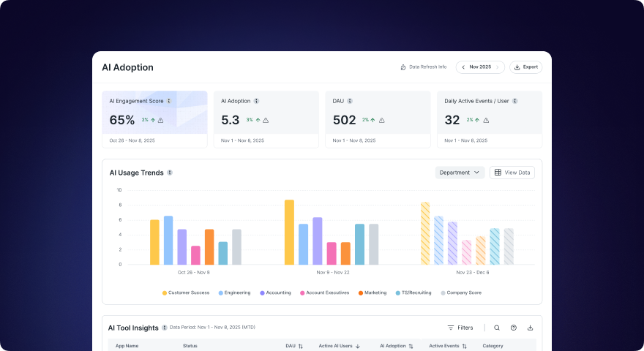Click the tallest yellow bar for Nov 9 - Nov 22

pos(289,232)
